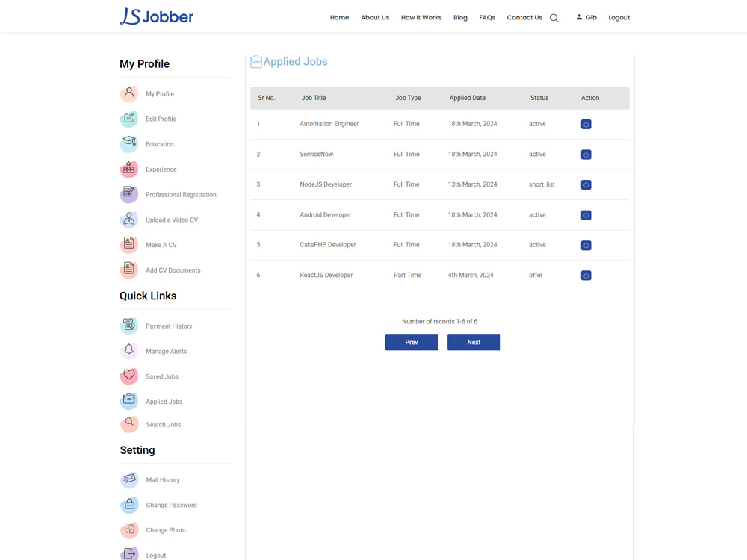Open the Edit Profile link
Image resolution: width=747 pixels, height=560 pixels.
[x=161, y=119]
